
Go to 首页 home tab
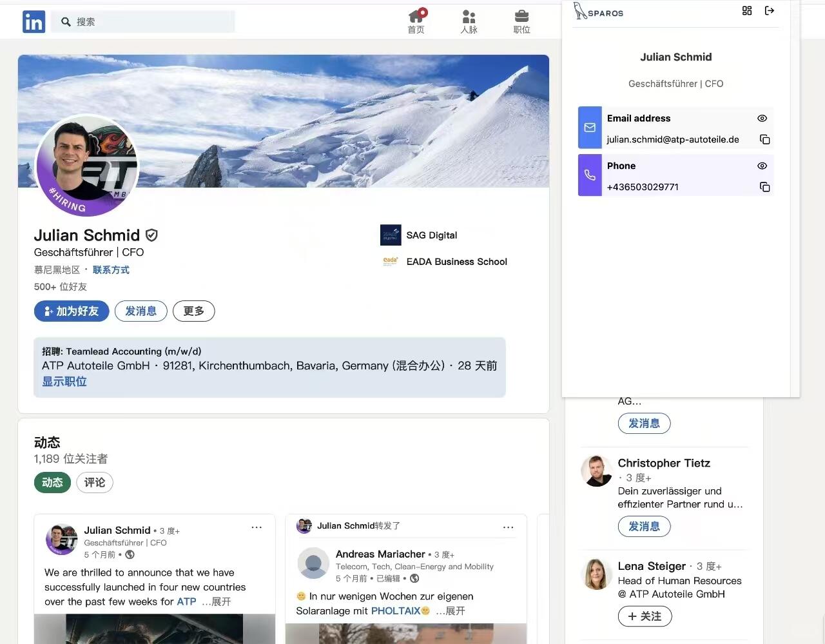(416, 21)
